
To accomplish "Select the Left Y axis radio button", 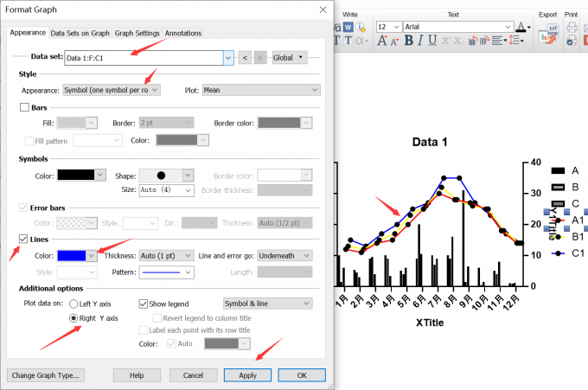I will tap(73, 304).
